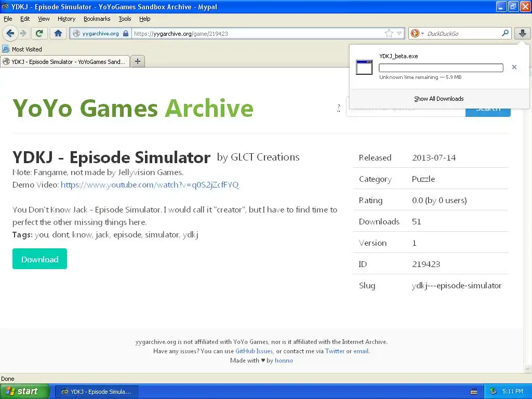
Task: Toggle the Downloads arrow toolbar button
Action: tap(523, 33)
